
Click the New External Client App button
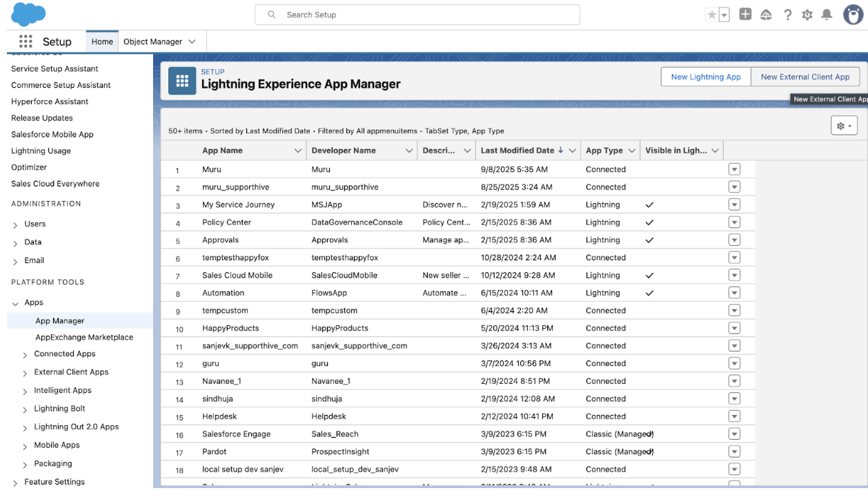(805, 77)
